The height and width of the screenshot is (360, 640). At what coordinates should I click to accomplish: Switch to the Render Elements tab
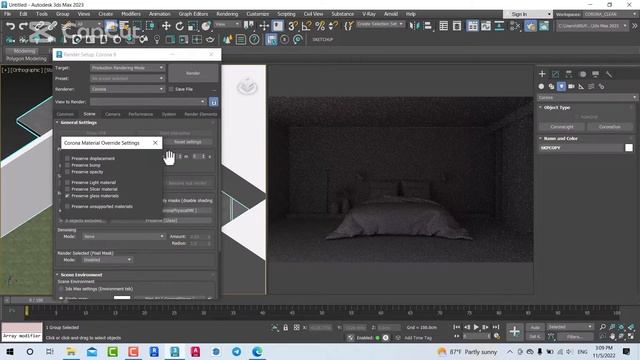(200, 114)
